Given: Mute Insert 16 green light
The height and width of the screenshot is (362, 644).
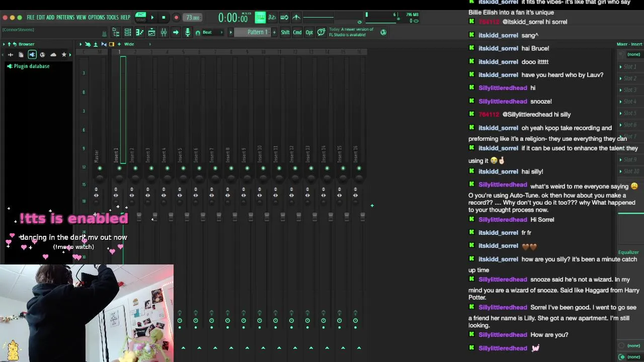Looking at the screenshot, I should 359,168.
